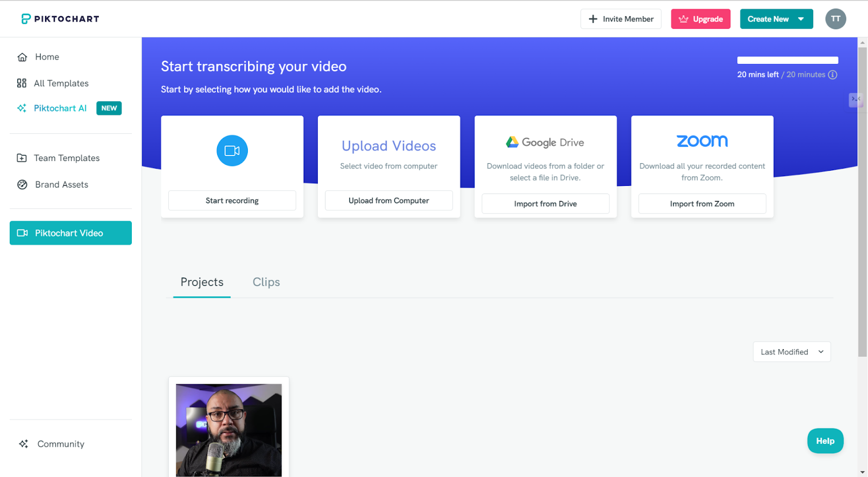
Task: Click the Team Templates folder icon
Action: pos(22,158)
